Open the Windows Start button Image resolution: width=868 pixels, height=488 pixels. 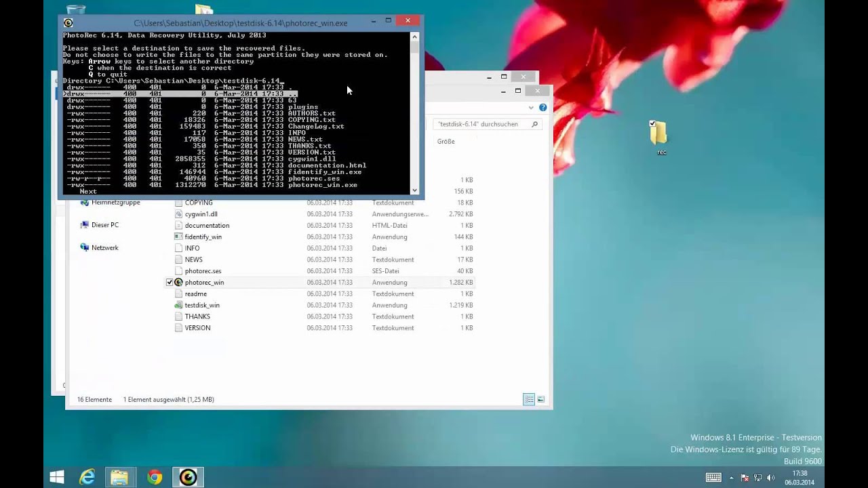57,478
